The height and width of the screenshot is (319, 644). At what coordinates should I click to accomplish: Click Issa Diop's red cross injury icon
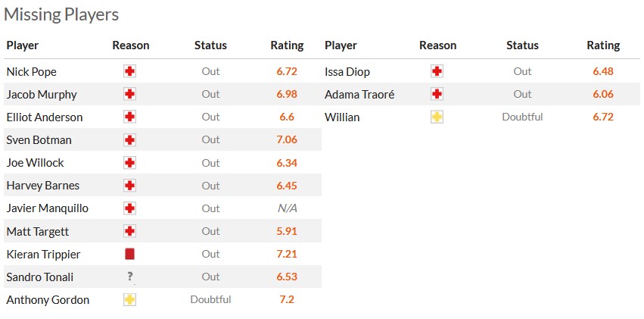tap(437, 72)
